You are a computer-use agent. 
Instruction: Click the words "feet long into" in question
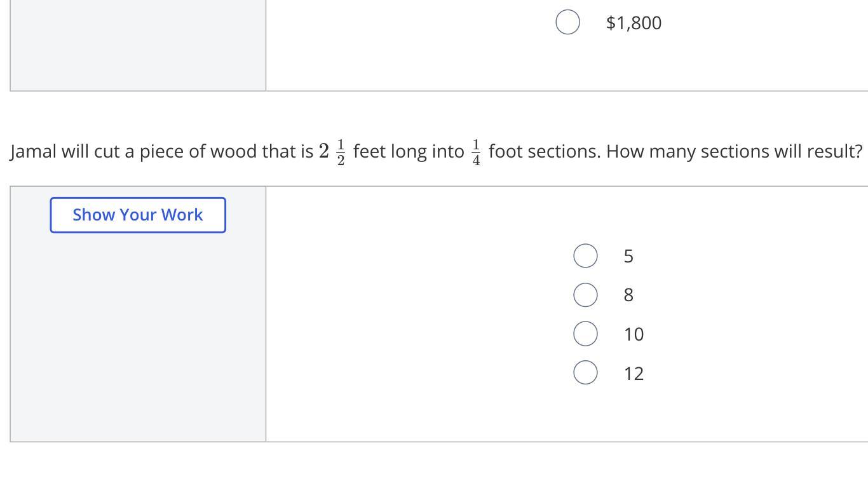click(409, 152)
